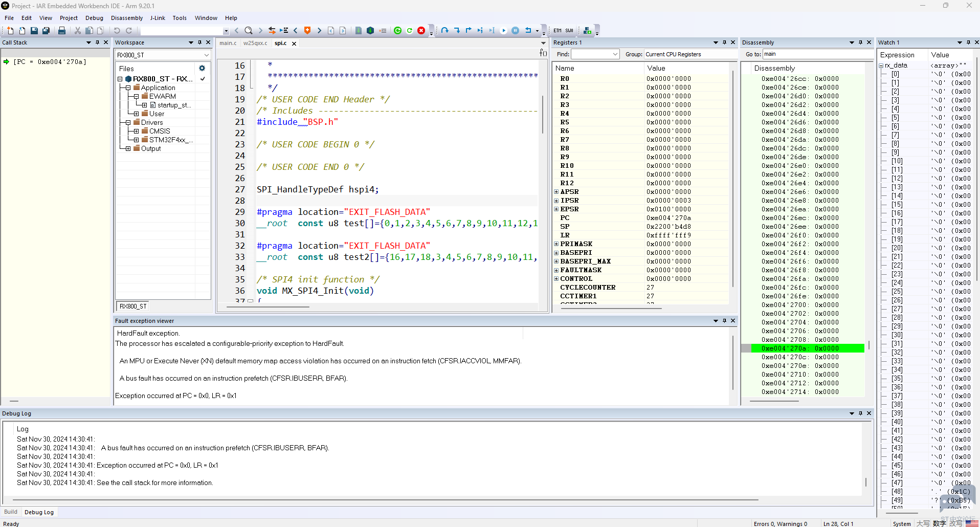The image size is (980, 527).
Task: Click the Go to field in Disassembly
Action: 817,54
